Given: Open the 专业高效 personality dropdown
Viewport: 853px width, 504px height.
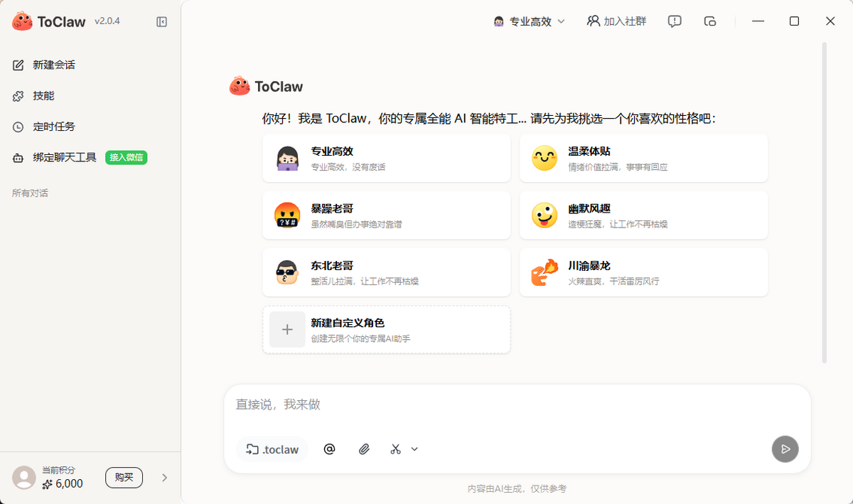Looking at the screenshot, I should pyautogui.click(x=530, y=21).
